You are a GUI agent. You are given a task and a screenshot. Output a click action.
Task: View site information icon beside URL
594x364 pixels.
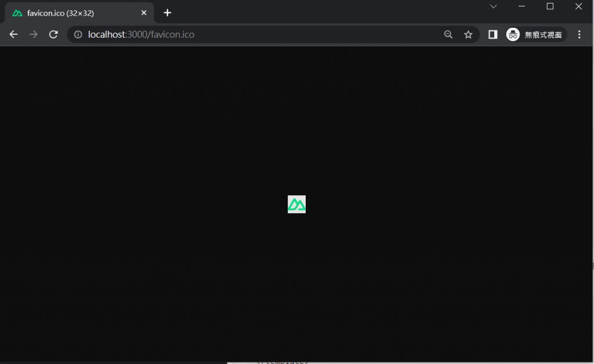point(78,34)
